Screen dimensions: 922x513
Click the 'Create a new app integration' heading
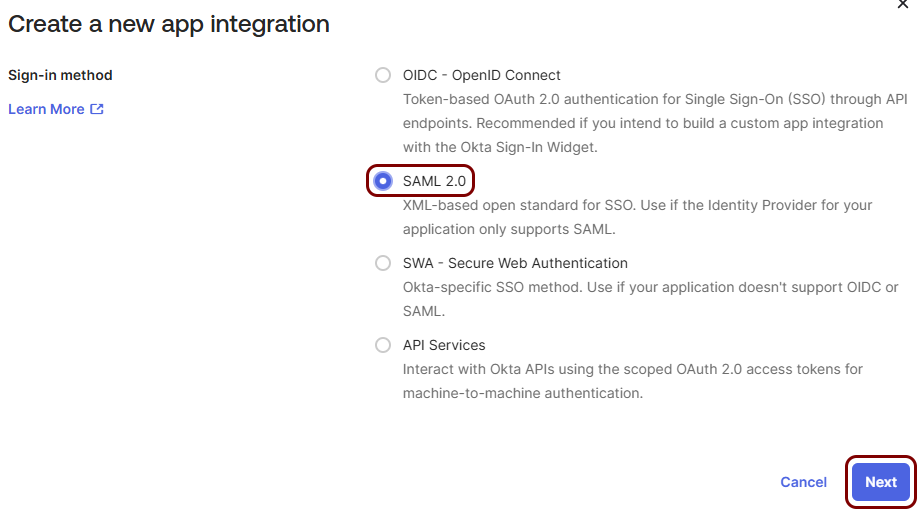point(169,24)
